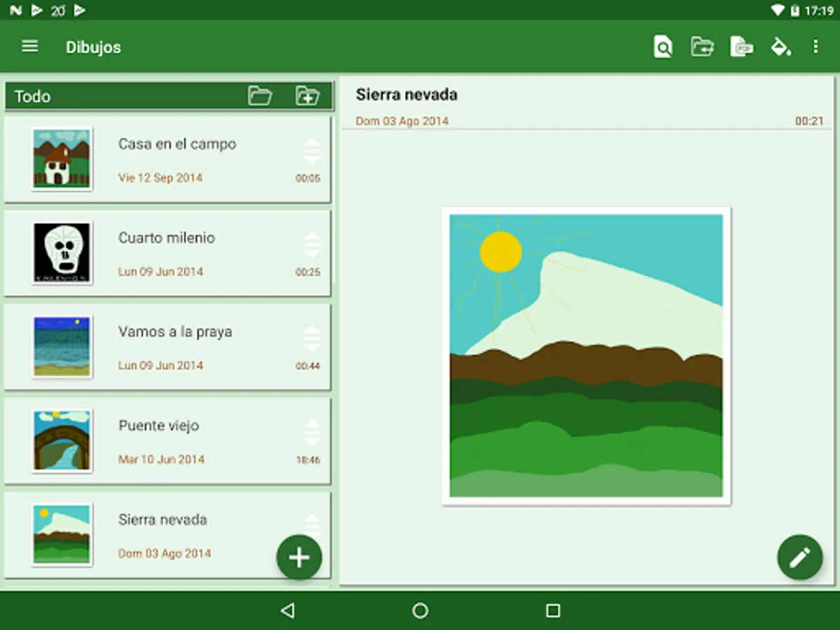
Task: Open the three-dot overflow menu
Action: click(815, 47)
